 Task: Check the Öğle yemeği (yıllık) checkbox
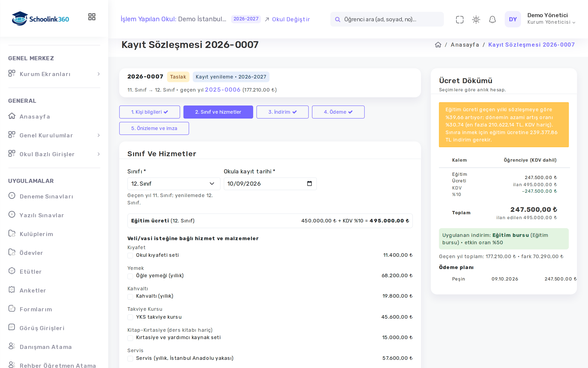[130, 276]
